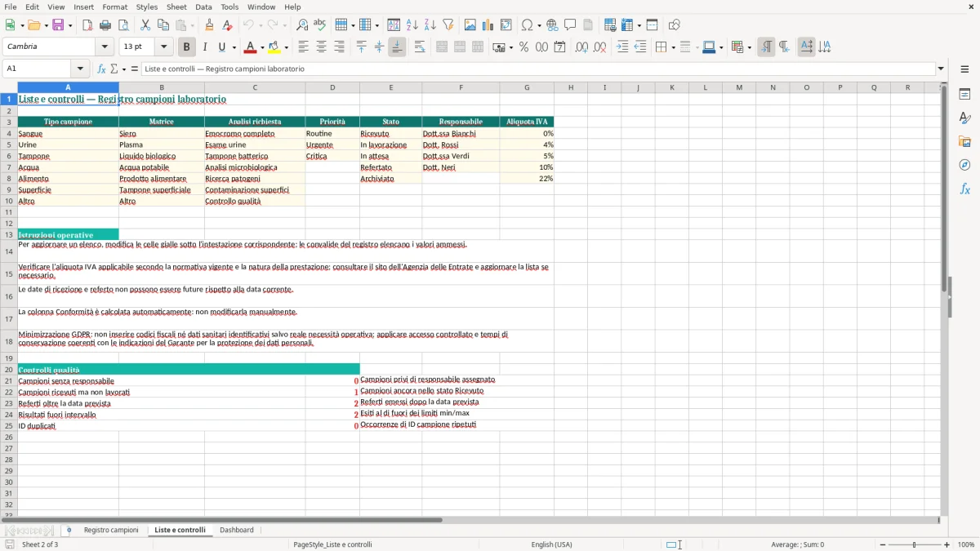Open Print Preview from the toolbar

[123, 25]
